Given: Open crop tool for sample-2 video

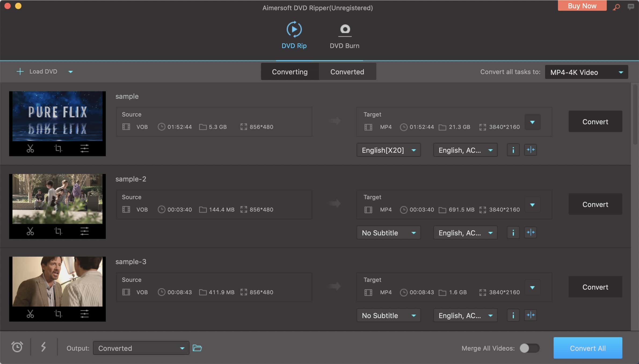Looking at the screenshot, I should [58, 231].
